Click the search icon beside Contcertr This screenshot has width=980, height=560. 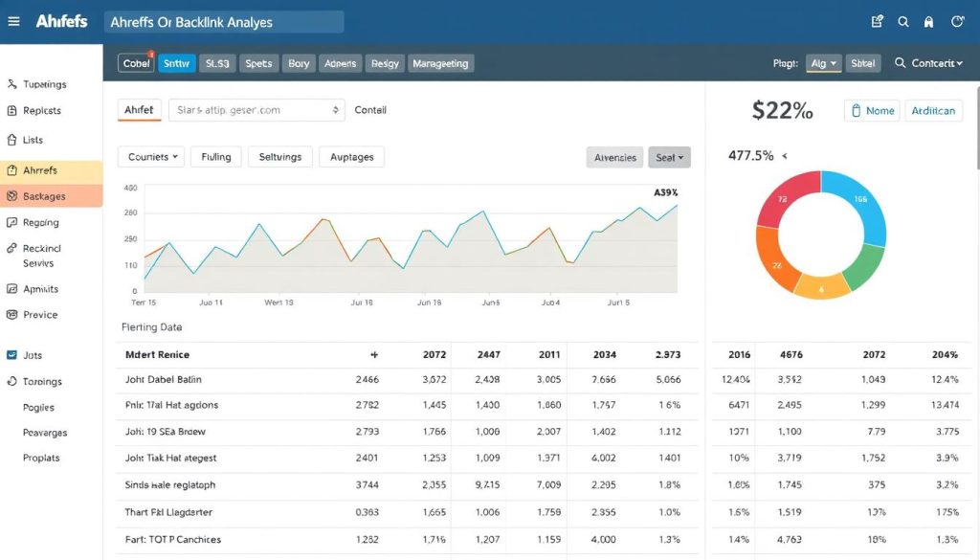(900, 63)
